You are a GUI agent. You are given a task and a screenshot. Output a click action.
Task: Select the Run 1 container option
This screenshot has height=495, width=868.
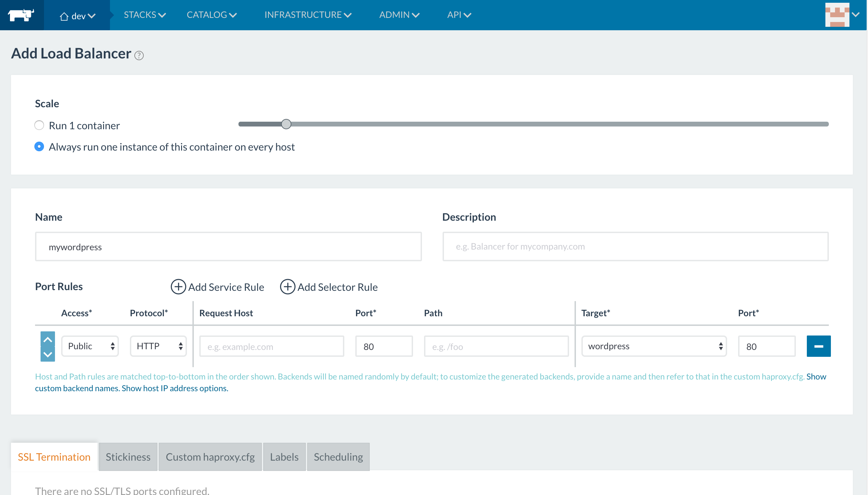pos(40,125)
